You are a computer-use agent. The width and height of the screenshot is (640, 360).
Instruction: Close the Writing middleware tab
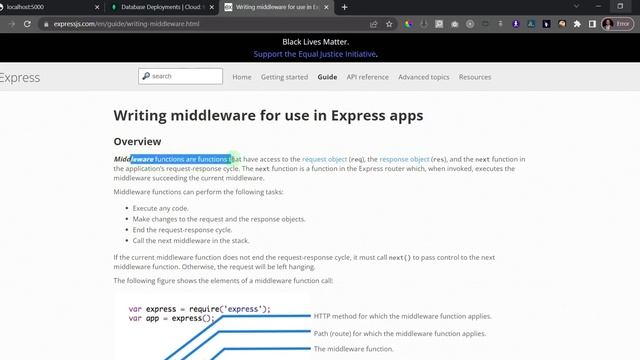click(x=326, y=7)
